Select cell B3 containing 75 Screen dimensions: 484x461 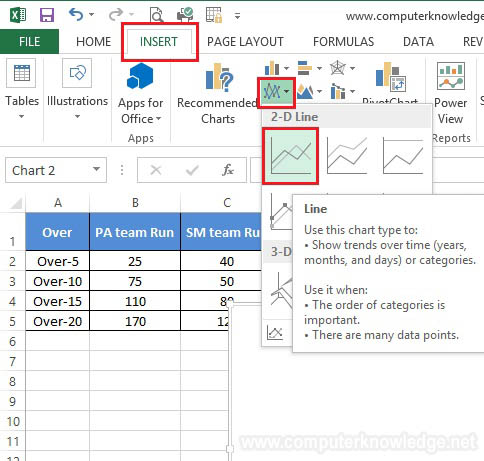[135, 281]
